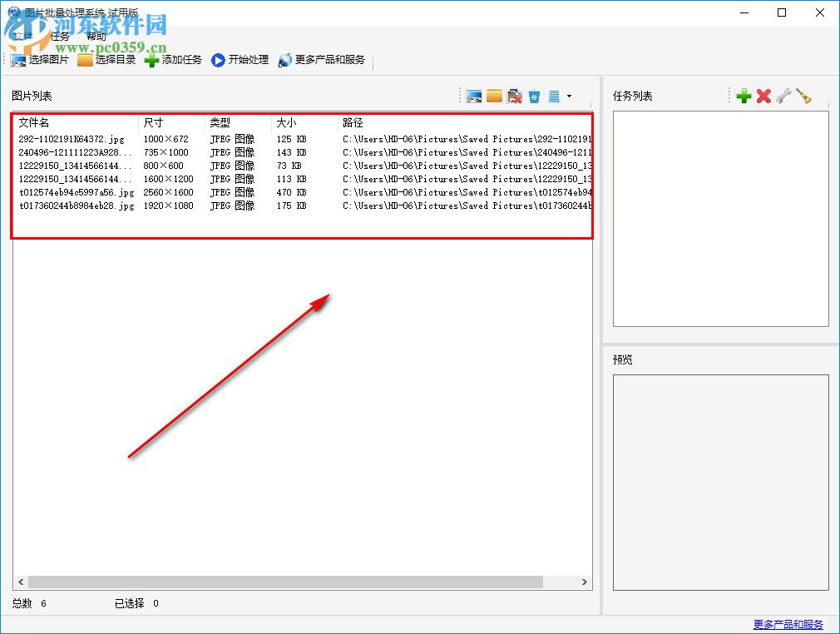Image resolution: width=840 pixels, height=634 pixels.
Task: Click the folder icon above the image list
Action: pos(495,97)
